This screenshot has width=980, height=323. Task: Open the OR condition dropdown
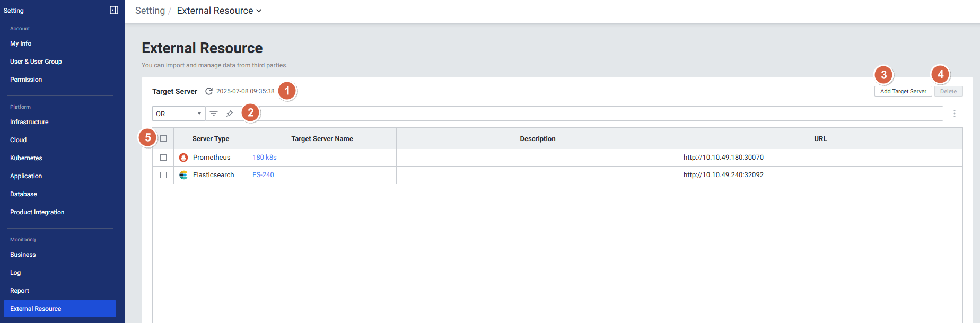click(179, 114)
